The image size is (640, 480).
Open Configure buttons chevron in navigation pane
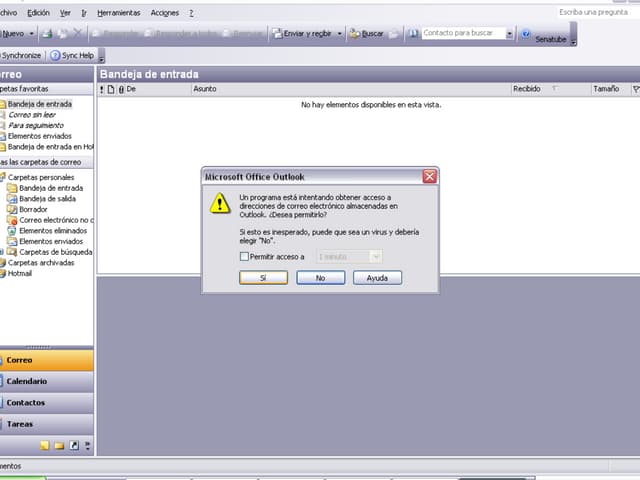(88, 445)
